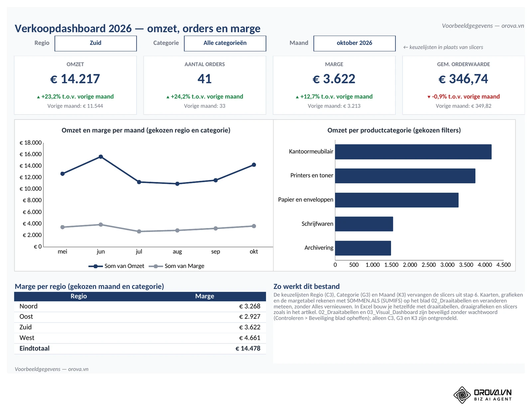Click the keuzelijsten in plaats van slicers note
This screenshot has height=417, width=532.
pyautogui.click(x=443, y=47)
